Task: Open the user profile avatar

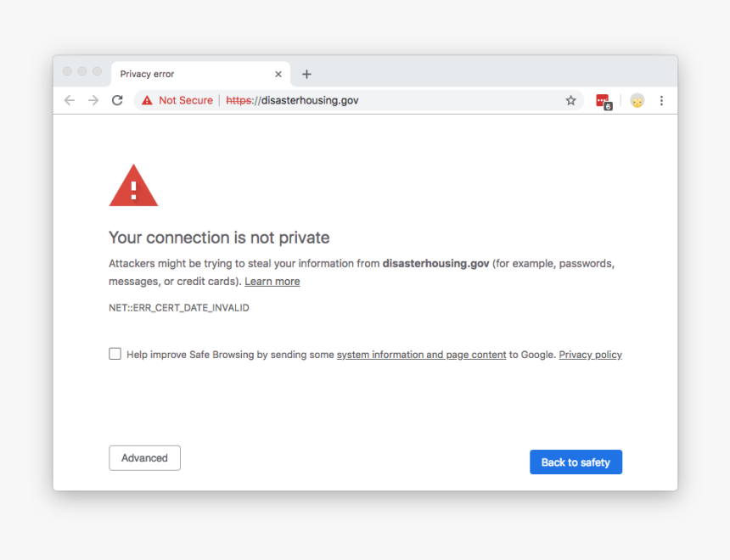Action: tap(637, 101)
